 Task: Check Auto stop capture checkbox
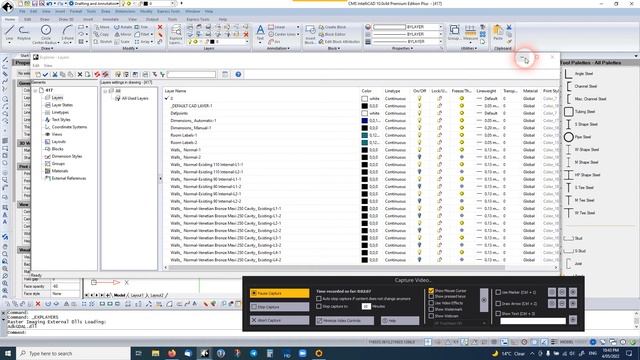tap(319, 299)
